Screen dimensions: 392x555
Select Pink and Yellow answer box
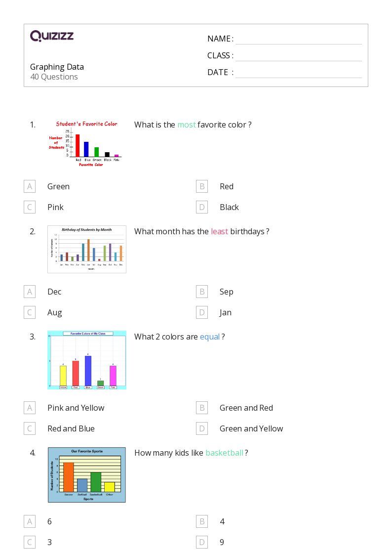tap(30, 408)
